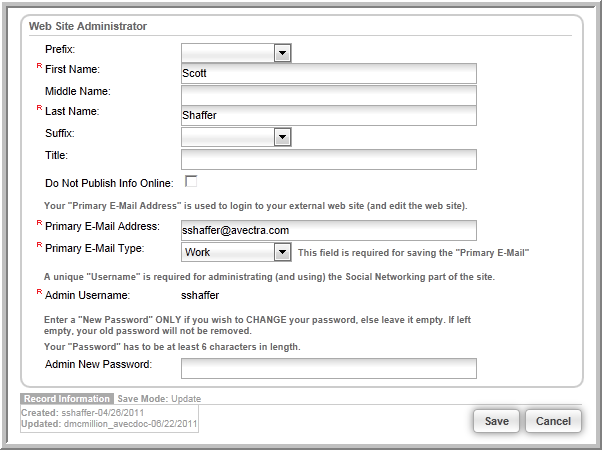Click the sshaffer admin username value
602x450 pixels.
(200, 295)
